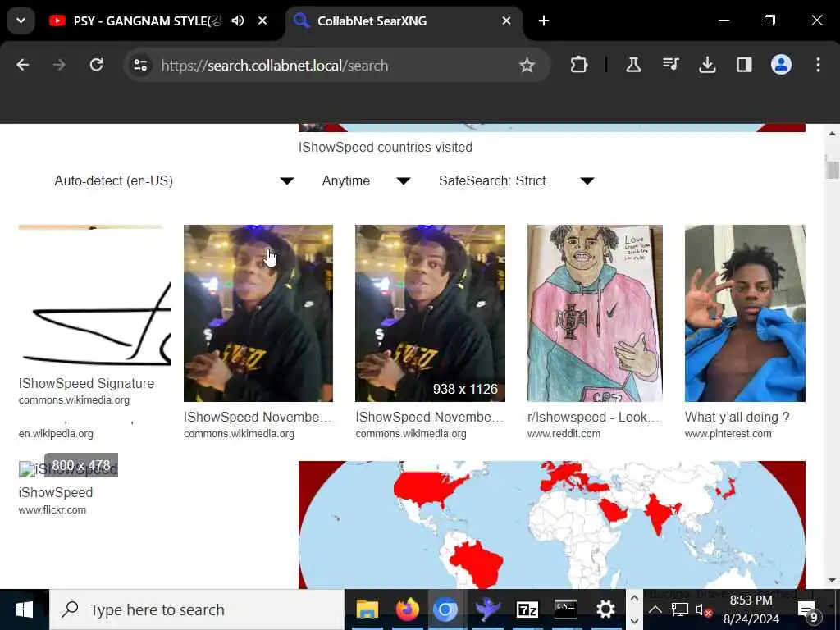Open the What y'all doing thumbnail
The image size is (840, 630).
[745, 313]
